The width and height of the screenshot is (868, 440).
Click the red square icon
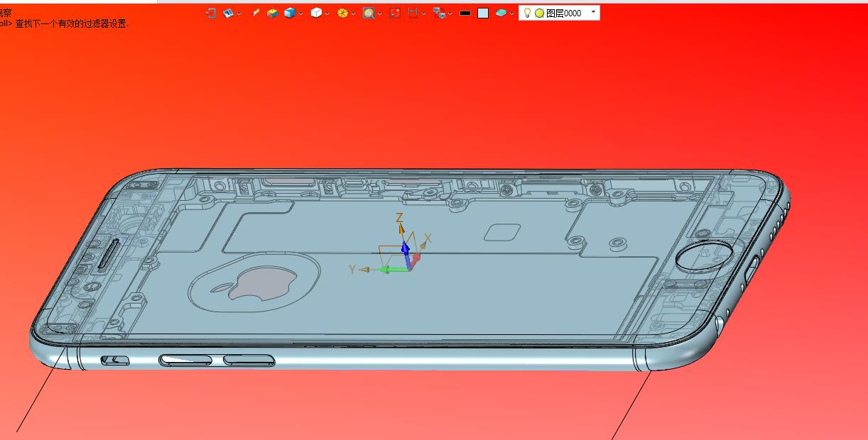395,13
